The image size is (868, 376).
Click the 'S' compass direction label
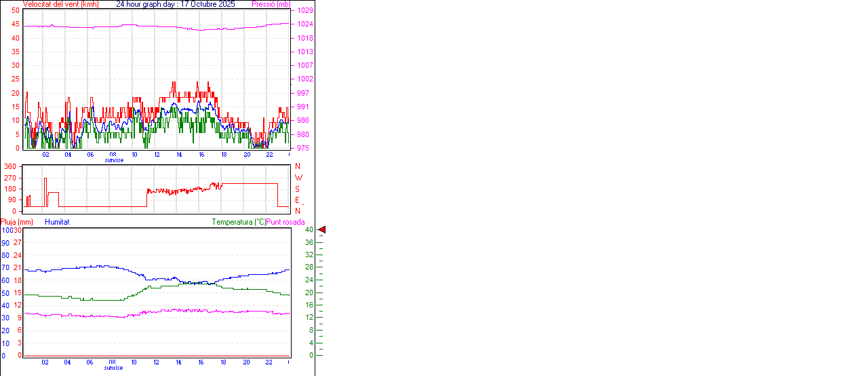297,189
